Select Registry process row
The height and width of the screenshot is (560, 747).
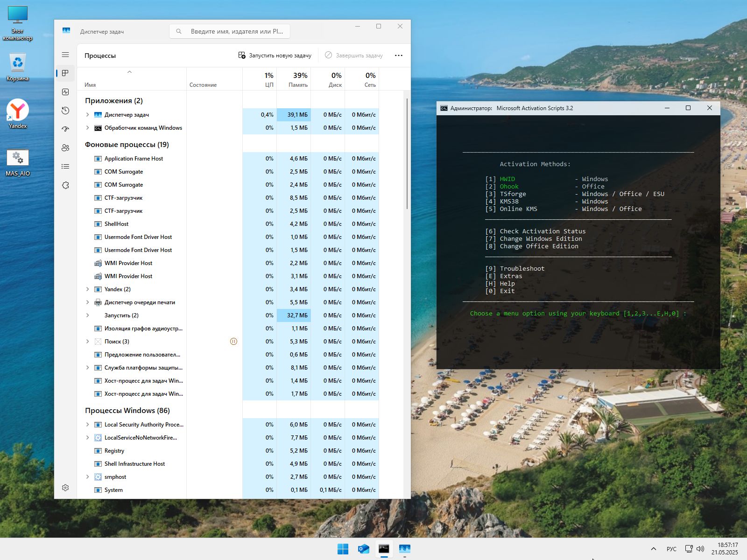coord(228,451)
